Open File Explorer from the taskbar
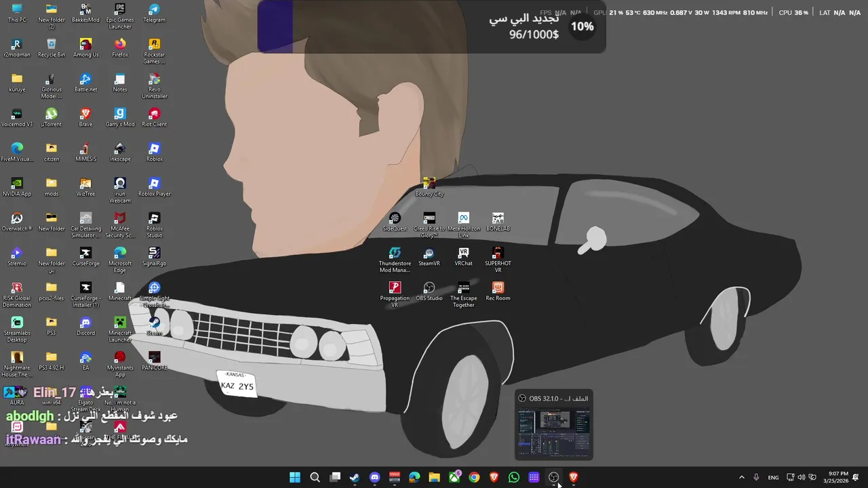 (434, 477)
